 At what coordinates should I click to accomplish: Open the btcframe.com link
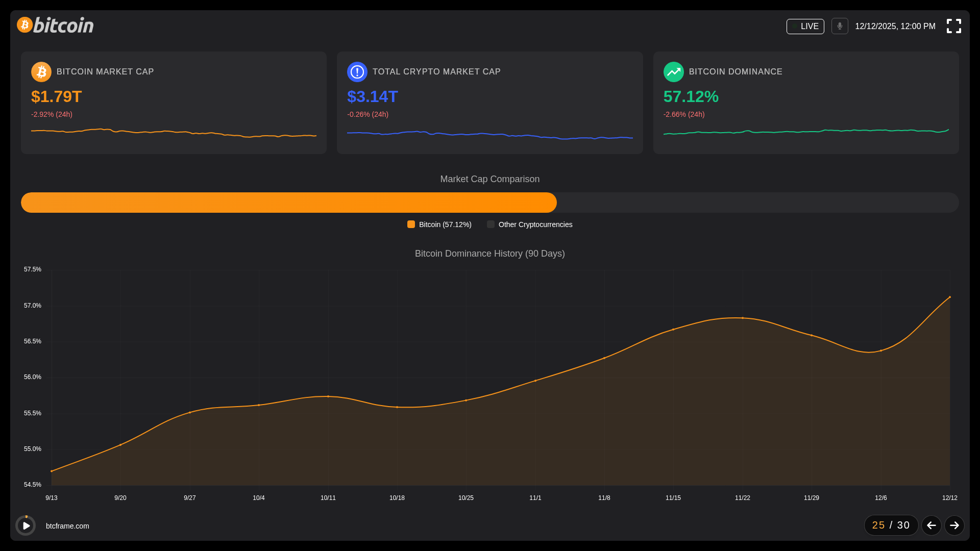67,526
